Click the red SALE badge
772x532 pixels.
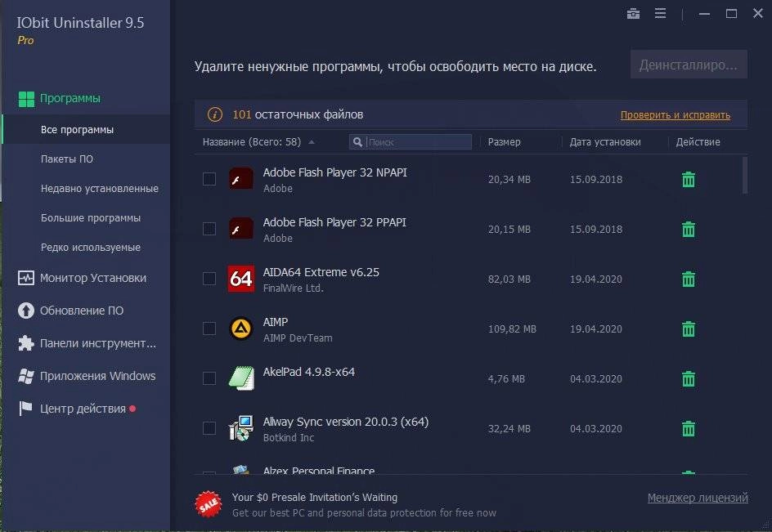point(209,504)
